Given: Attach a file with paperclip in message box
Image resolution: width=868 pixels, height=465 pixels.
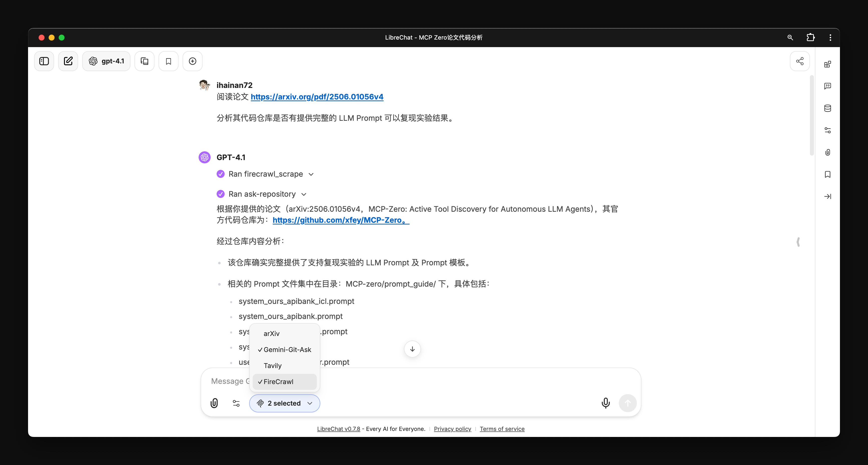Looking at the screenshot, I should click(x=214, y=403).
